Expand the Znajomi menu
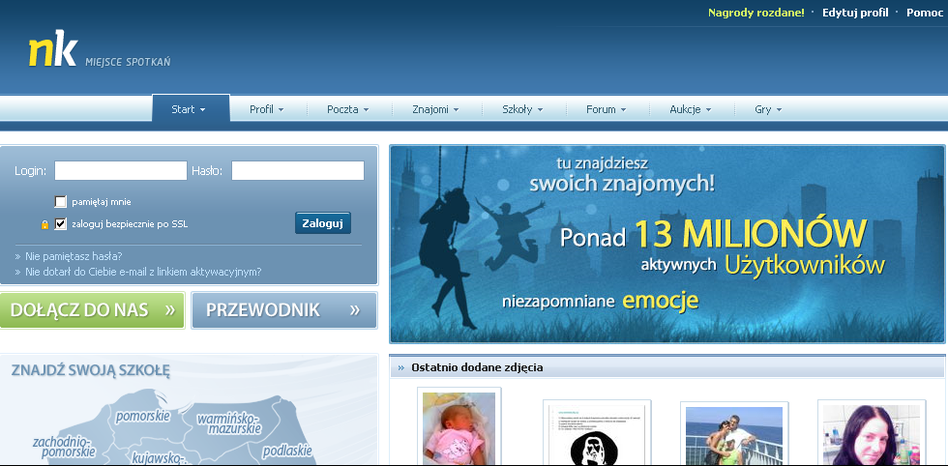The image size is (948, 466). pyautogui.click(x=436, y=109)
